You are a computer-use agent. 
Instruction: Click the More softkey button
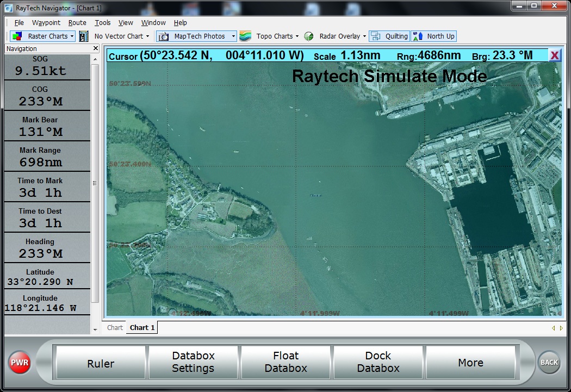coord(470,363)
